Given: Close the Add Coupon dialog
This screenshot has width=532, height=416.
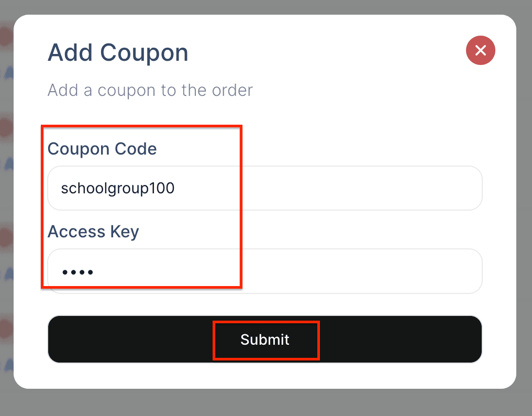Looking at the screenshot, I should pyautogui.click(x=480, y=50).
